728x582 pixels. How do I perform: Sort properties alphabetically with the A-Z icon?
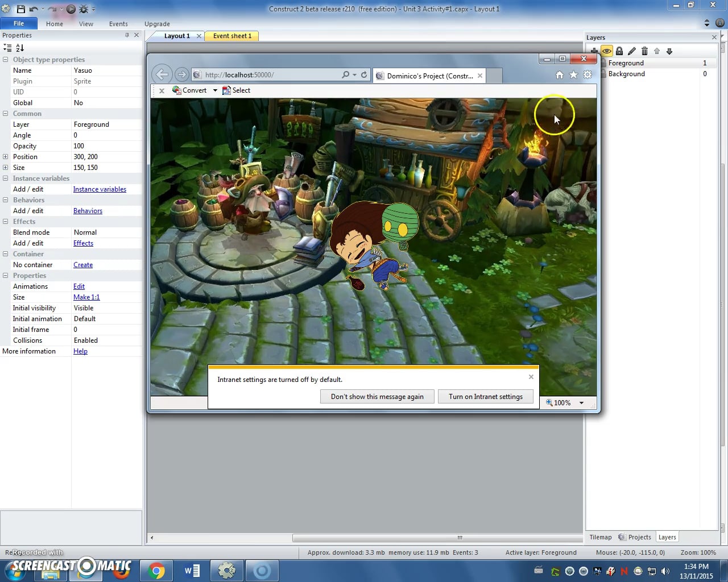tap(20, 48)
